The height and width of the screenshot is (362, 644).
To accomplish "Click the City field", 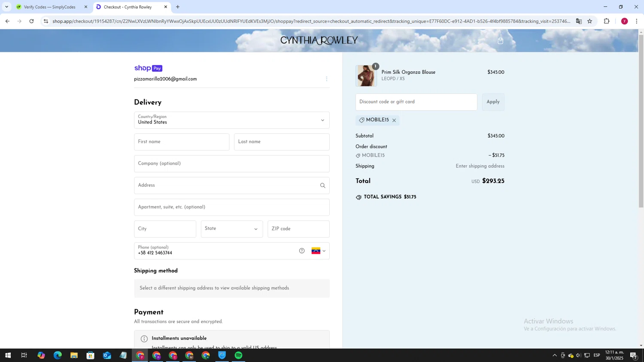I will [x=165, y=229].
